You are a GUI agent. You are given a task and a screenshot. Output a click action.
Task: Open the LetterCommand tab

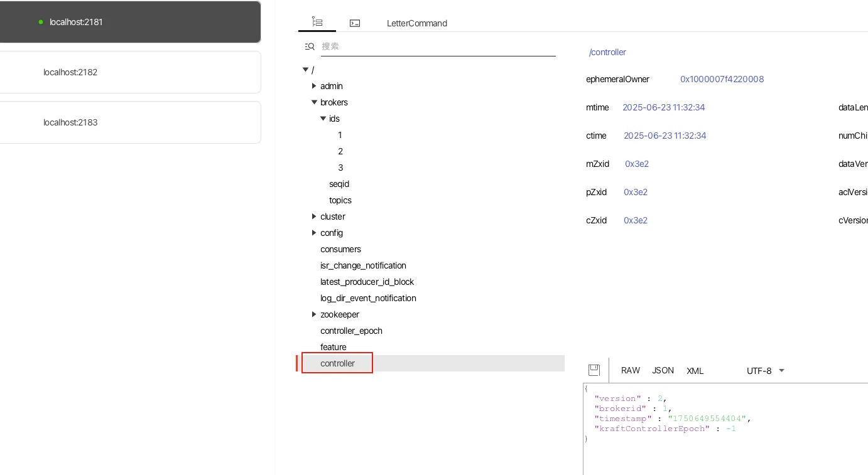pyautogui.click(x=417, y=23)
